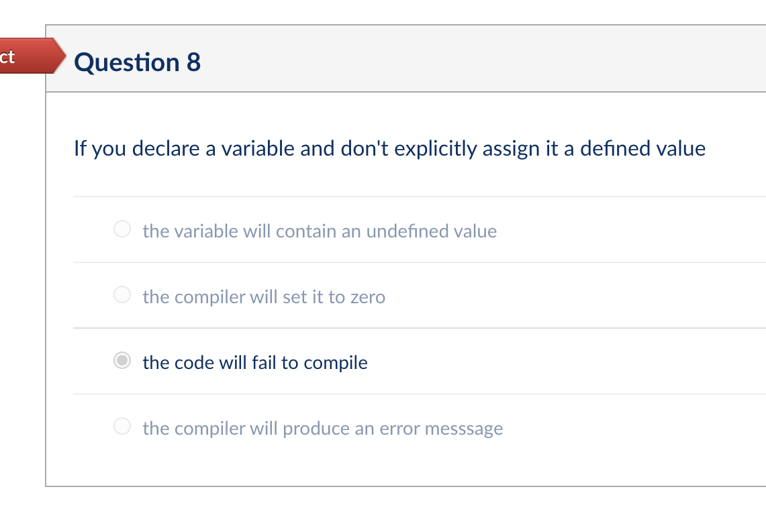Click 'the compiler will set it to zero' text
Image resolution: width=766 pixels, height=532 pixels.
click(264, 297)
